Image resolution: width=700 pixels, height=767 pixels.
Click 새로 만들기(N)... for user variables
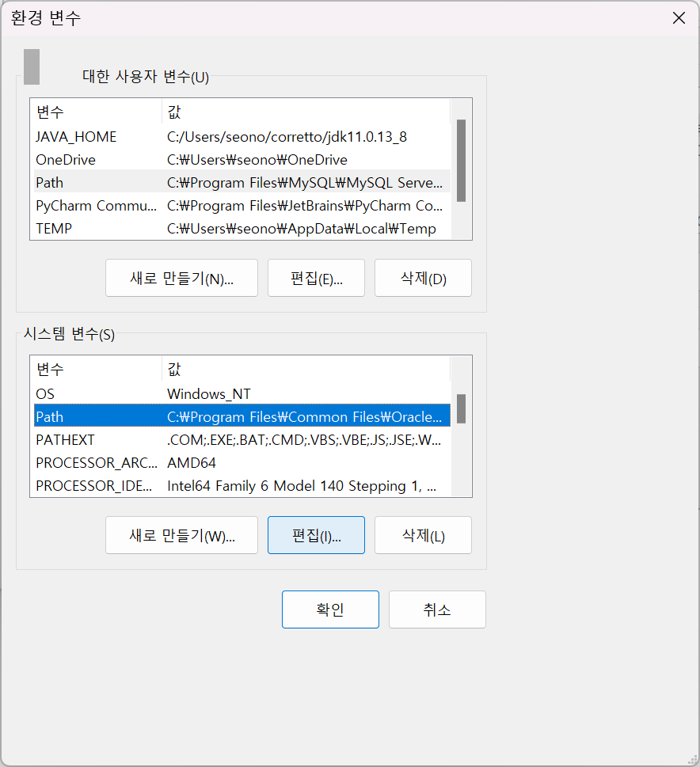click(x=181, y=278)
